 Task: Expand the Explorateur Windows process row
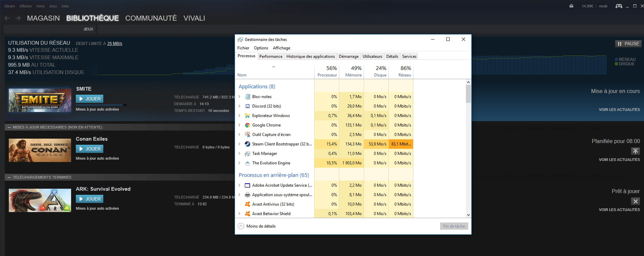click(x=239, y=116)
